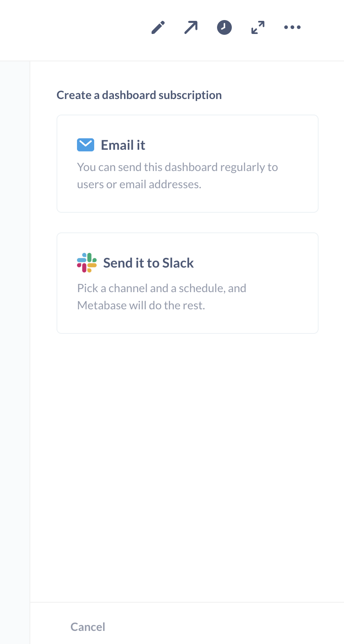344x644 pixels.
Task: Open the three-dot more options menu
Action: coord(292,27)
